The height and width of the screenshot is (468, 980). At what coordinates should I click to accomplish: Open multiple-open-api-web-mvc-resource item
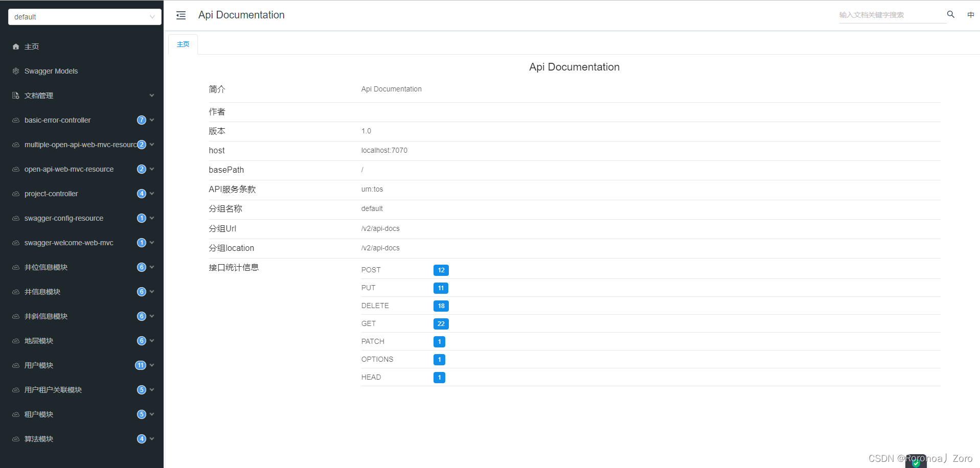81,145
